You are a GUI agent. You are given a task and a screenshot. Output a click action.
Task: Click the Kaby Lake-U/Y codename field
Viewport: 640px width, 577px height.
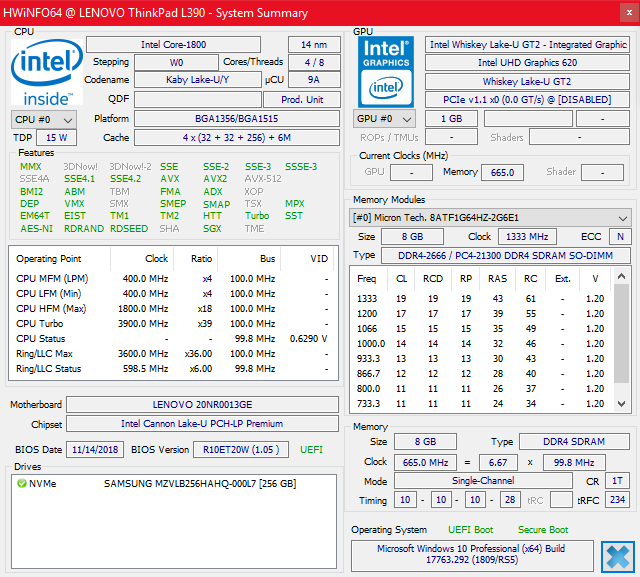[198, 80]
